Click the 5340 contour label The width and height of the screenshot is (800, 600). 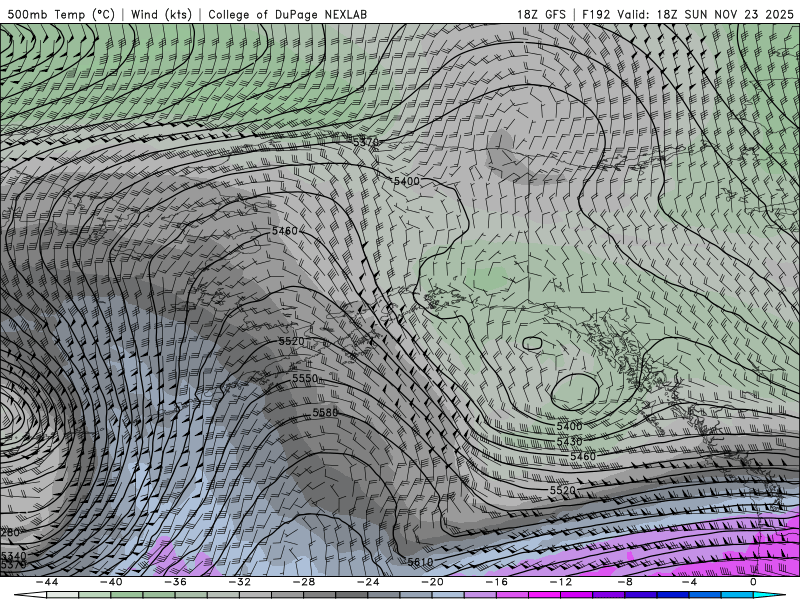13,556
